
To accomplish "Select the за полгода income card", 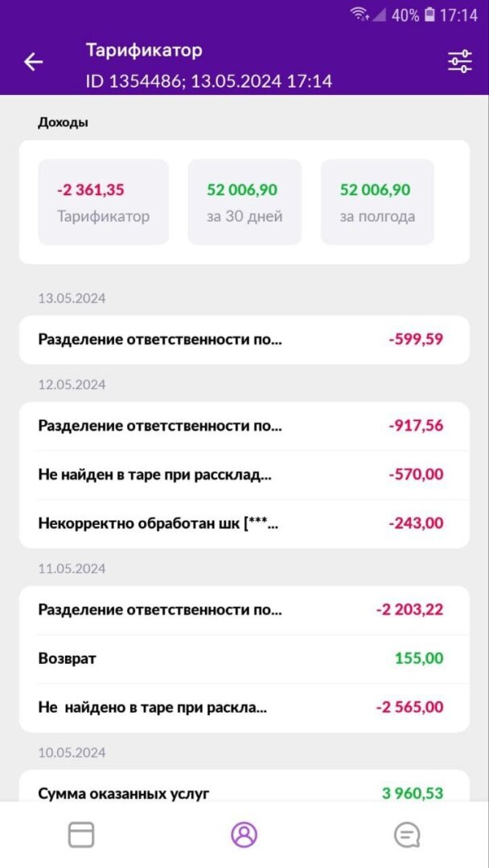I will click(377, 202).
